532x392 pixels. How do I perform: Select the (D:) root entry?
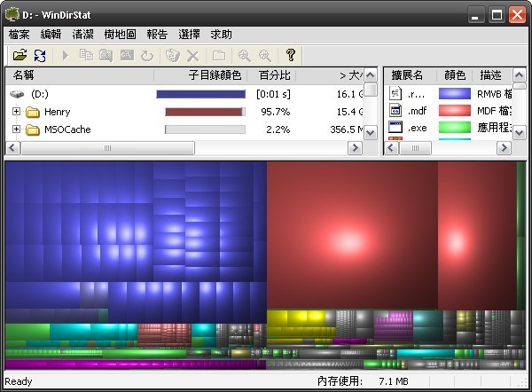[40, 94]
